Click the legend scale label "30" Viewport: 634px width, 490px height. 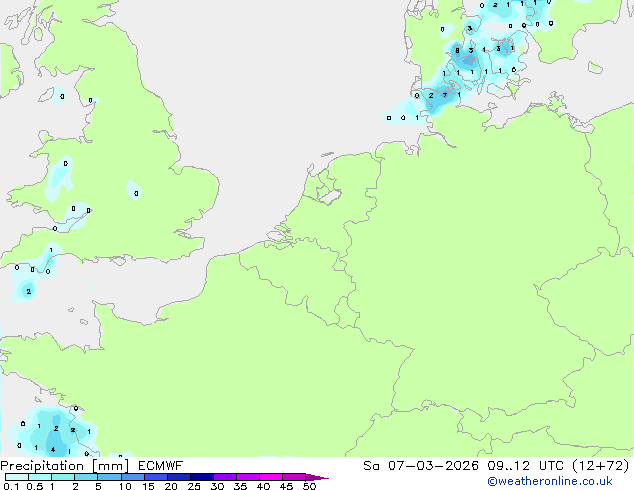[x=217, y=486]
